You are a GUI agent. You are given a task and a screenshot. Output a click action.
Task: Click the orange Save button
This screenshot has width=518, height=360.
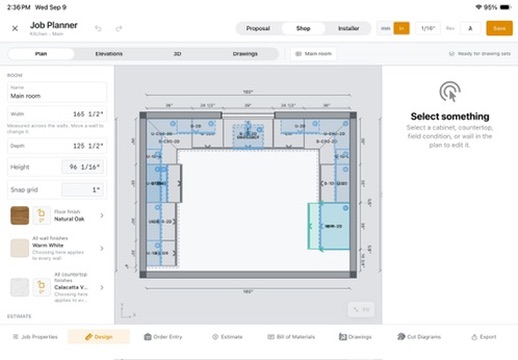(x=499, y=28)
